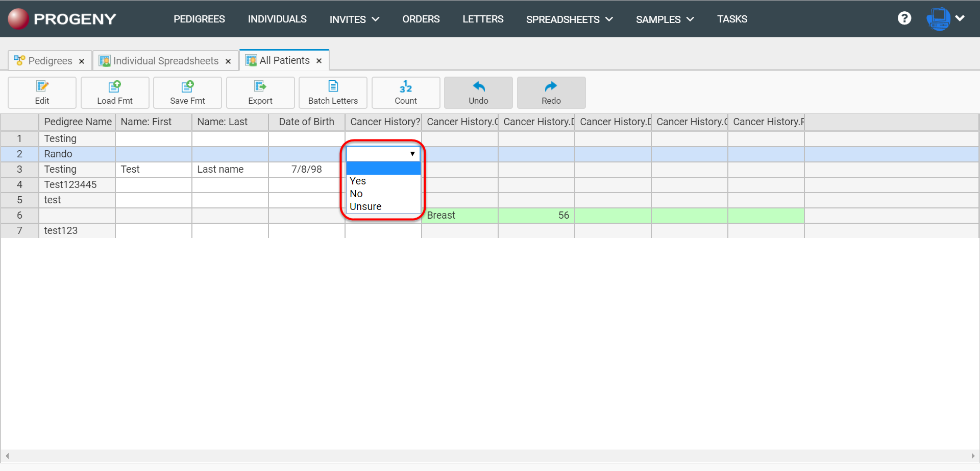Switch to the Pedigrees tab
The height and width of the screenshot is (471, 980).
click(x=50, y=60)
